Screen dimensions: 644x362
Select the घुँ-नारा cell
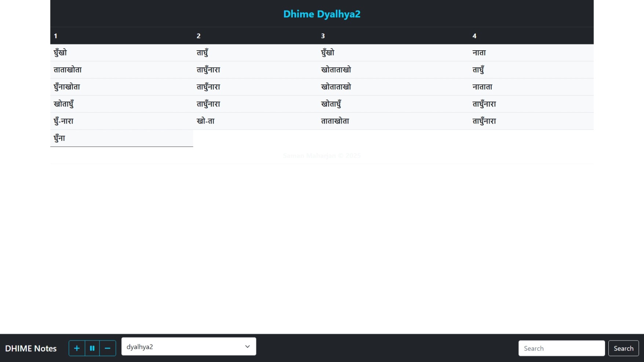point(63,121)
